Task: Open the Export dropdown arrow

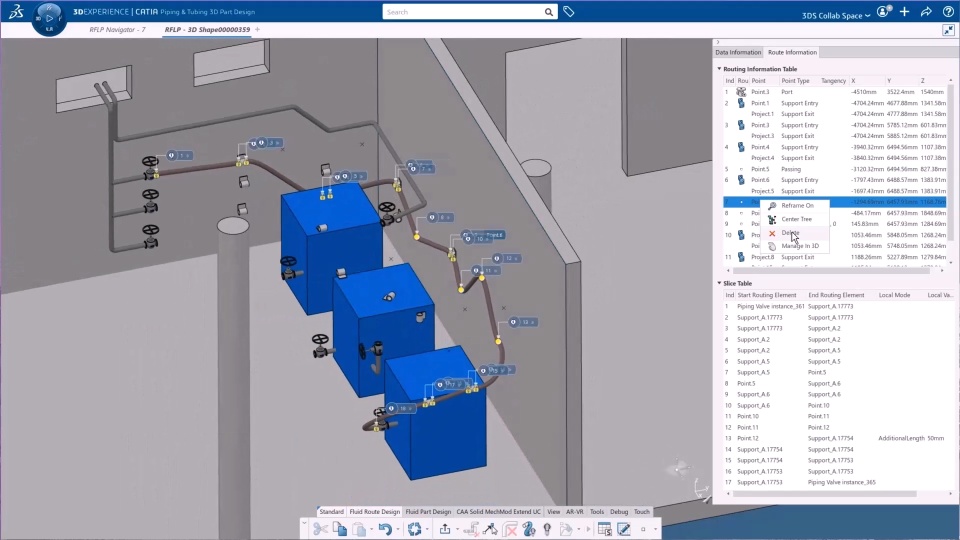Action: pyautogui.click(x=457, y=530)
